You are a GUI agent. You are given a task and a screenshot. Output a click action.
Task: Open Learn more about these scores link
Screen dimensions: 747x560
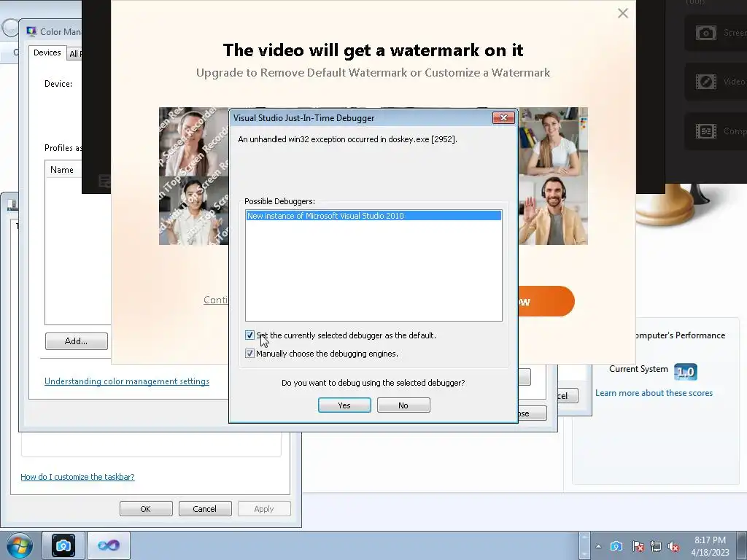point(654,393)
